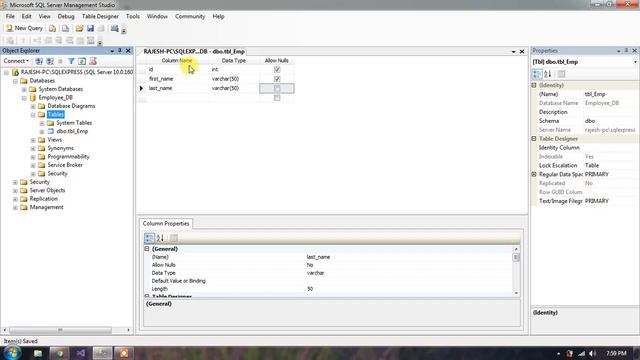Click the Save All toolbar icon
Screen dimensions: 640x360
point(101,29)
